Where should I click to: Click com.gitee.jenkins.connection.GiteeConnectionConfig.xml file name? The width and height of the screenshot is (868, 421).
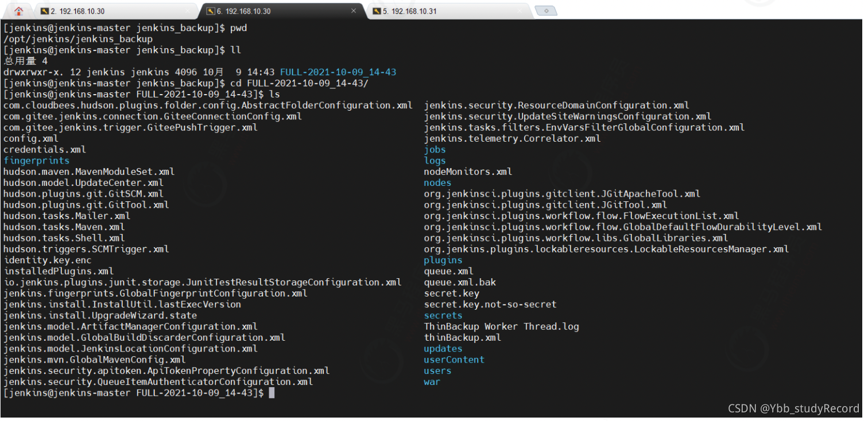(x=153, y=116)
